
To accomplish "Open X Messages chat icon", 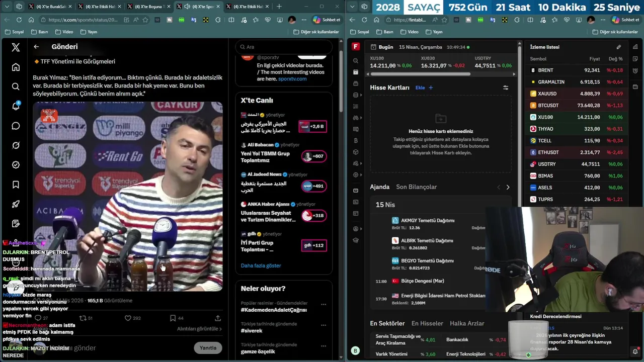I will point(16,126).
